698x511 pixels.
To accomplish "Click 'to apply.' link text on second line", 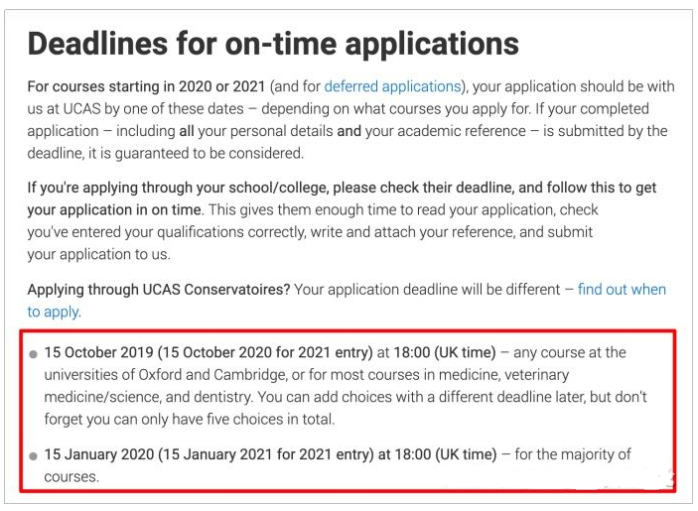I will tap(54, 312).
